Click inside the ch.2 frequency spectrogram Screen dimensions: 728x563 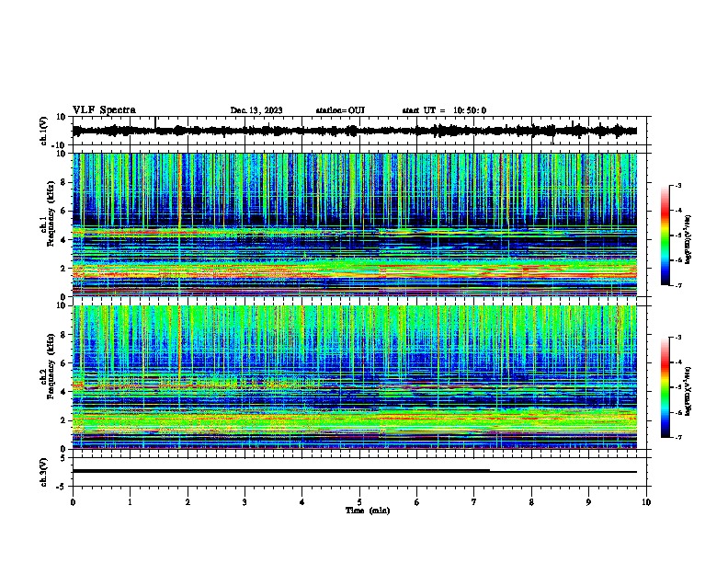(x=355, y=377)
